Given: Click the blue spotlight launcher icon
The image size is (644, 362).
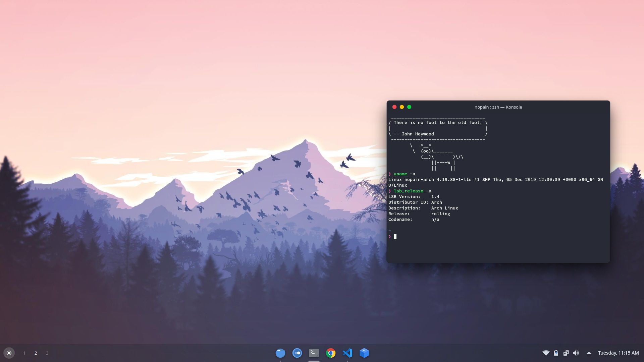Looking at the screenshot, I should click(x=297, y=353).
